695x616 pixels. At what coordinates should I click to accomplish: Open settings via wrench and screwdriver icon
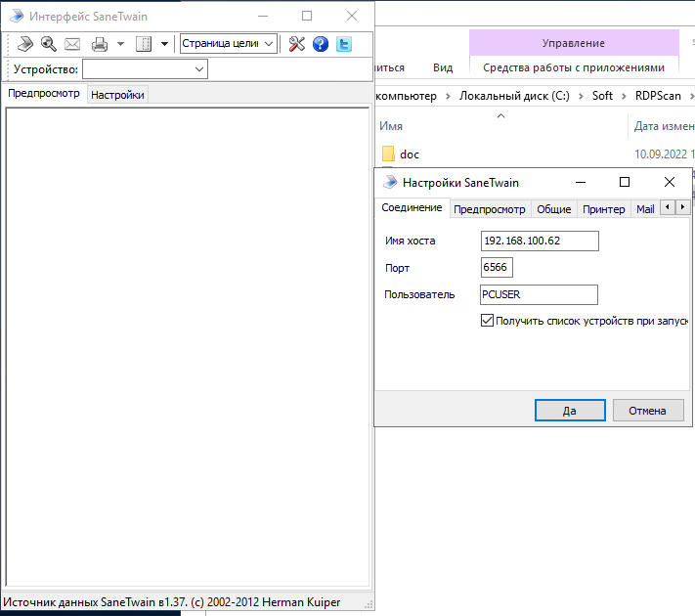[296, 44]
